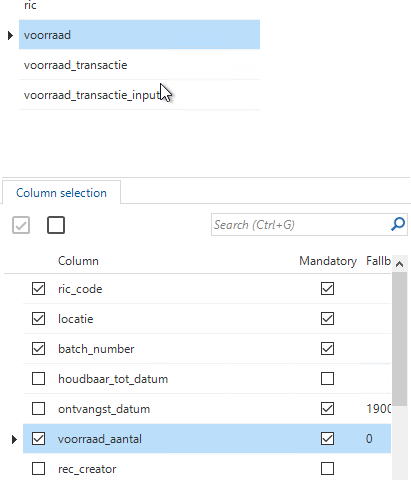The image size is (411, 480).
Task: Click the Mandatory column header
Action: pyautogui.click(x=328, y=261)
